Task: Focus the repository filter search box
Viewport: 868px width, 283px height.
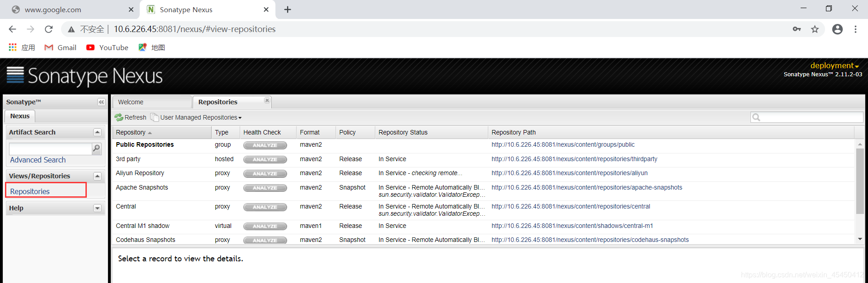Action: [807, 117]
